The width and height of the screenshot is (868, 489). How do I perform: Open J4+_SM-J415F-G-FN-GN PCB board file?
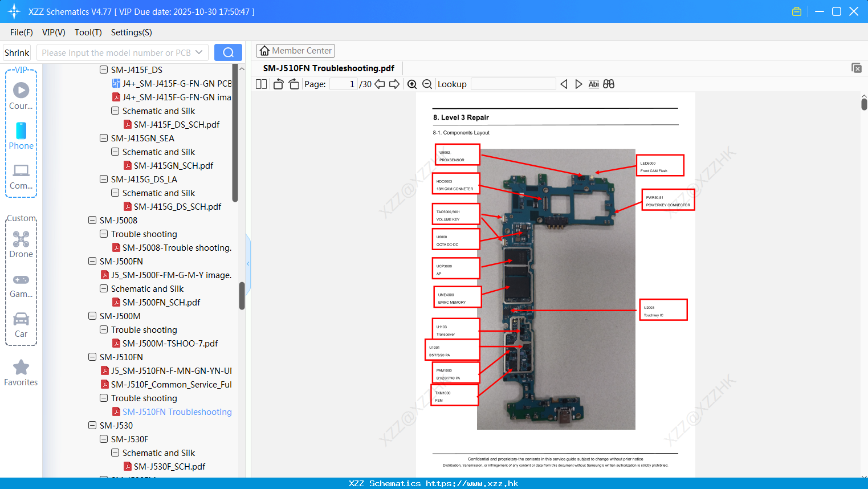(172, 83)
